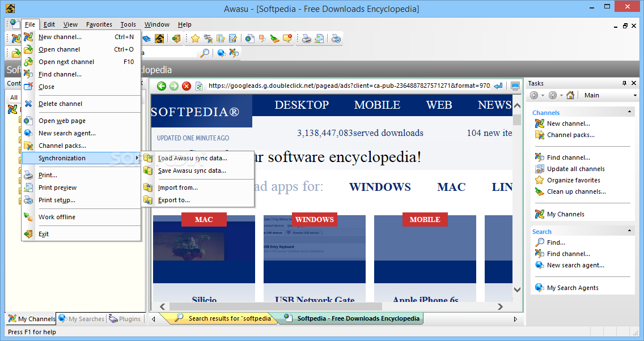Select New channel... from File menu
The height and width of the screenshot is (341, 644).
(x=81, y=37)
